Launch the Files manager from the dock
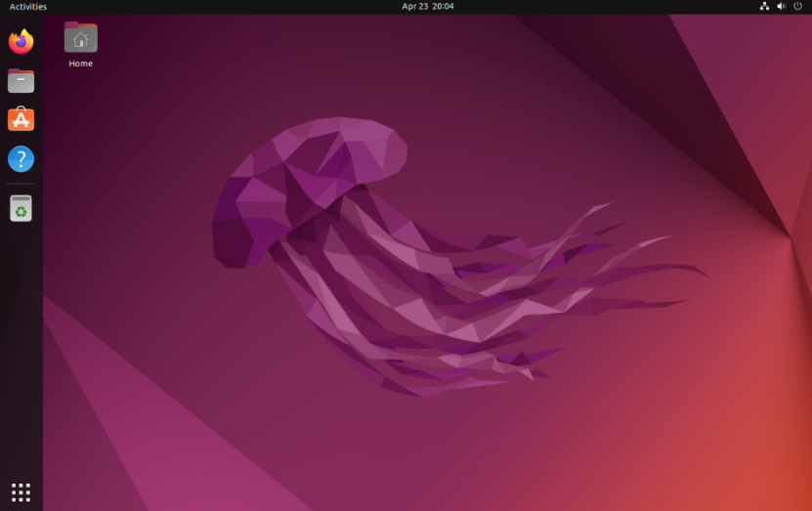The width and height of the screenshot is (812, 511). [x=21, y=80]
